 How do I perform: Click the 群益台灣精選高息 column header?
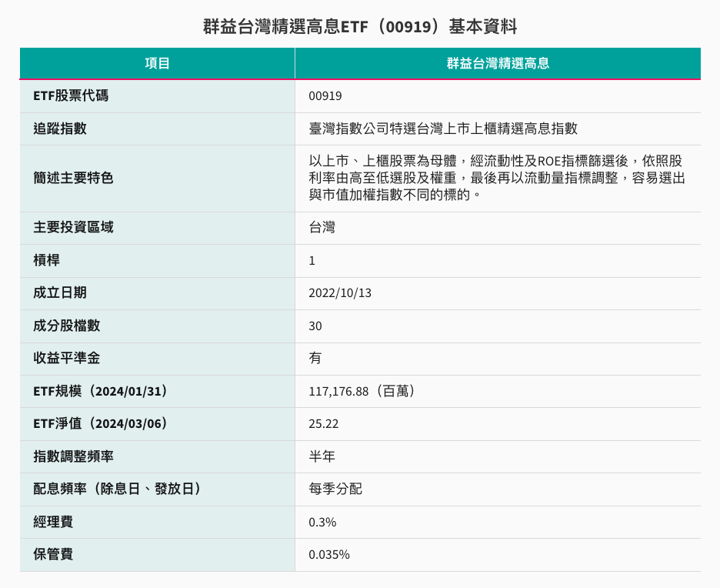click(x=498, y=63)
